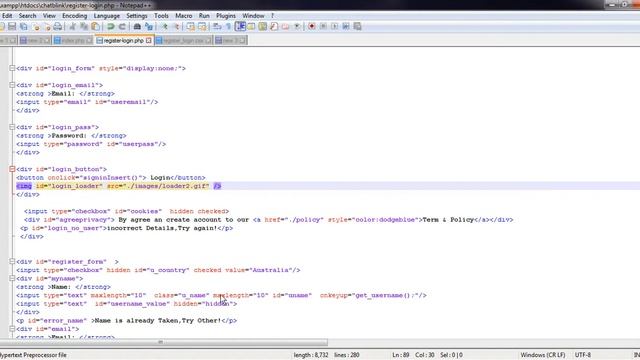Open Find with the binoculars icon

tap(137, 27)
